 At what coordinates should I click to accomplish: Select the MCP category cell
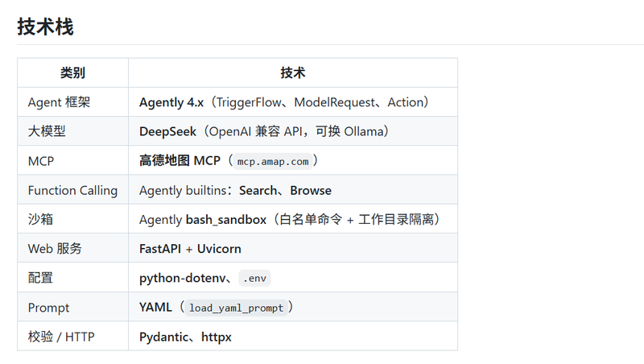click(x=72, y=160)
